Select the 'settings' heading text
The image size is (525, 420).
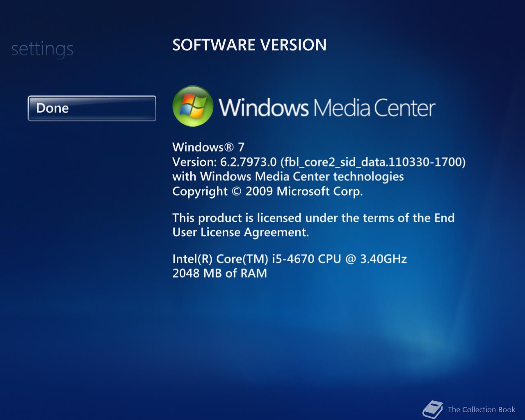42,49
